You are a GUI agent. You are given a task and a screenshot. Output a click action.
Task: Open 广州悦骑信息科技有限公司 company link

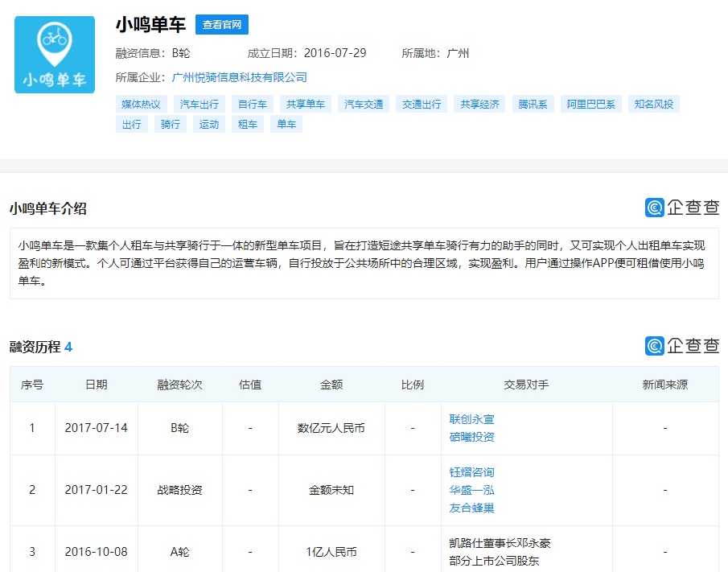click(x=240, y=77)
